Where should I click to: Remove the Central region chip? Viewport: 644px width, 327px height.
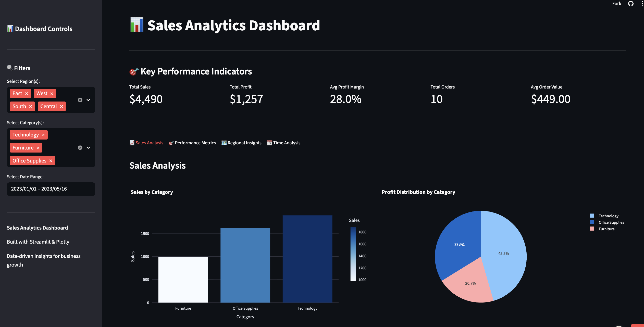coord(61,106)
